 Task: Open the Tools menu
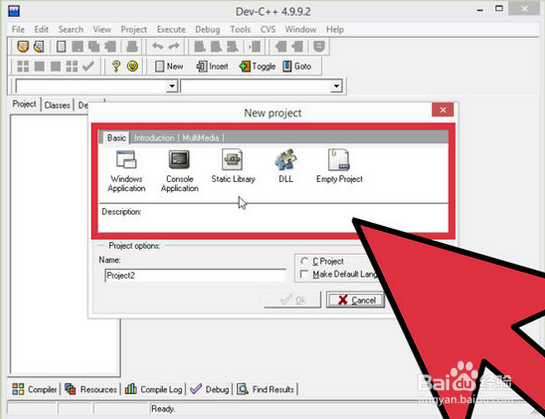(x=240, y=29)
